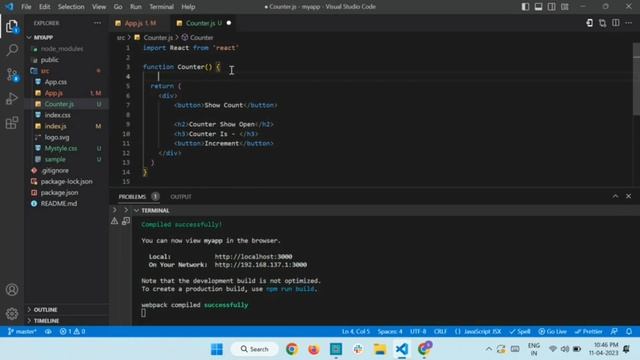Click the Counter symbol in the breadcrumb
The width and height of the screenshot is (640, 360).
tap(198, 38)
